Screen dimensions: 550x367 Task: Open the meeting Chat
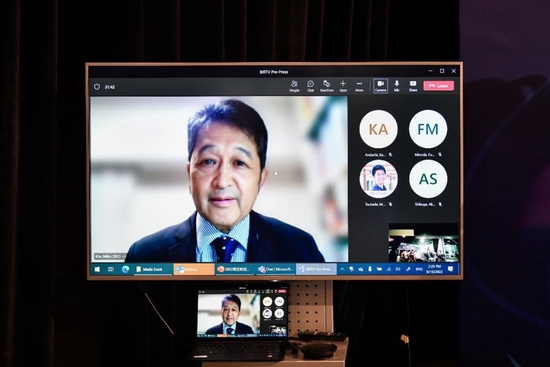point(310,86)
